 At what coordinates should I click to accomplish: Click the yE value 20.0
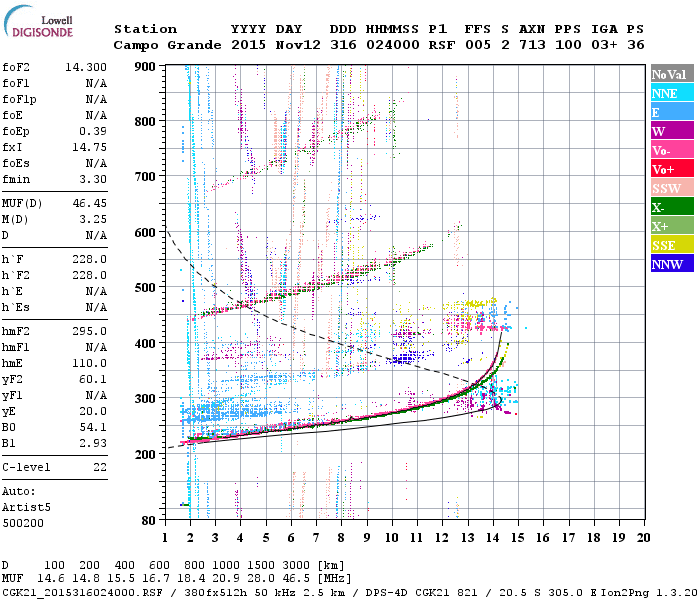tap(93, 412)
